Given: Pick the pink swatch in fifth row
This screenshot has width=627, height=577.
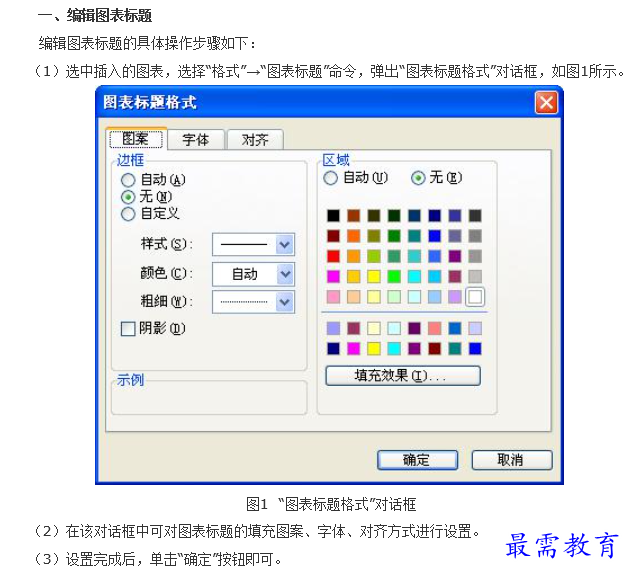Looking at the screenshot, I should [333, 297].
